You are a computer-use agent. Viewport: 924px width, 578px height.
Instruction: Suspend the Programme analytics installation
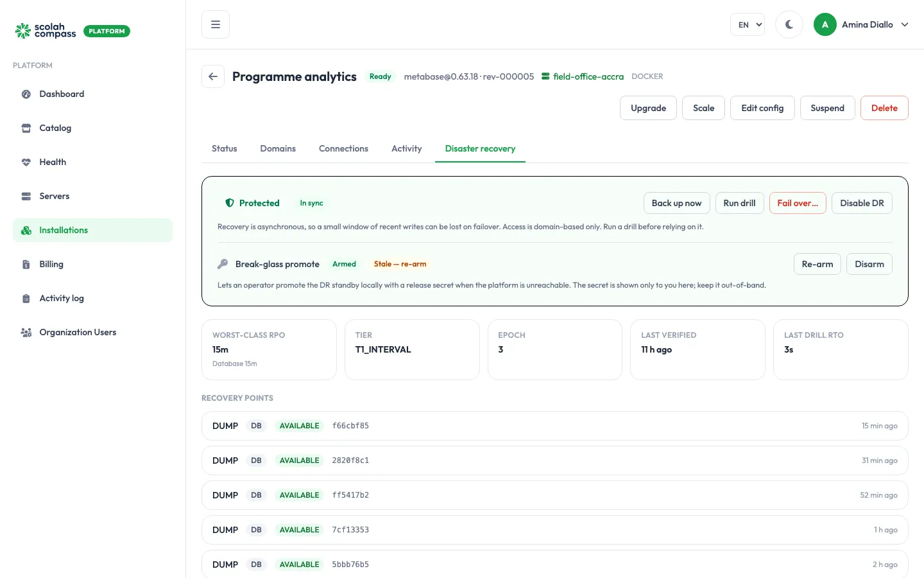(x=827, y=108)
